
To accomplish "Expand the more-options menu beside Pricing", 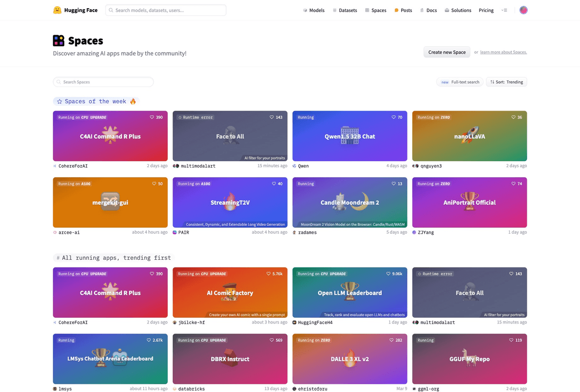I will (x=504, y=10).
